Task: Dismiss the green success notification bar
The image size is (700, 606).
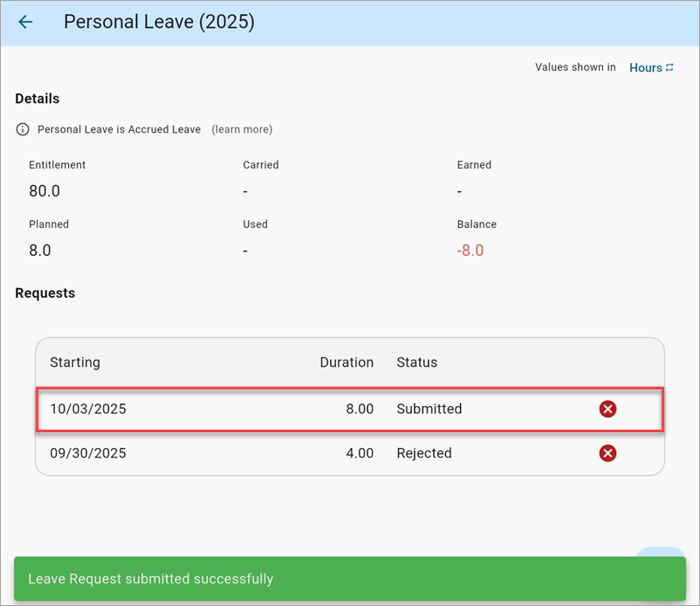Action: tap(349, 579)
